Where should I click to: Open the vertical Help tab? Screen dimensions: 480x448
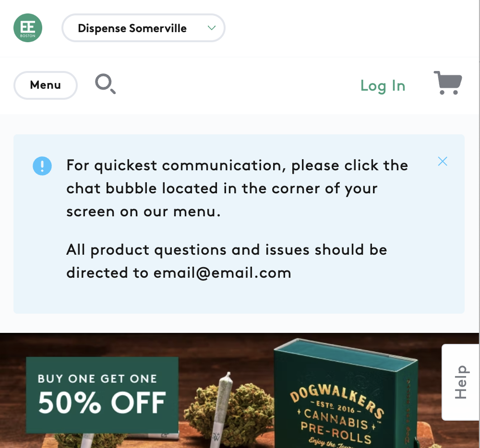pos(461,382)
